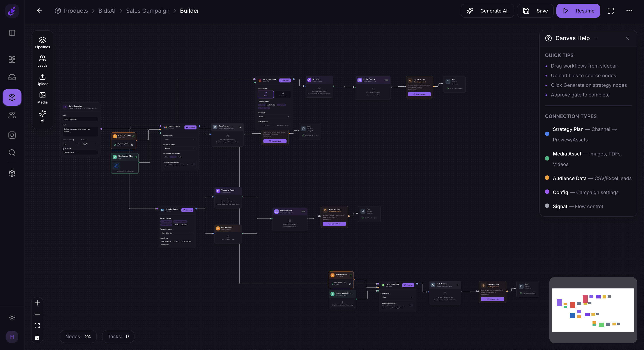Delete test_emails_4.csv with its trash icon
This screenshot has height=350, width=644.
tap(132, 145)
